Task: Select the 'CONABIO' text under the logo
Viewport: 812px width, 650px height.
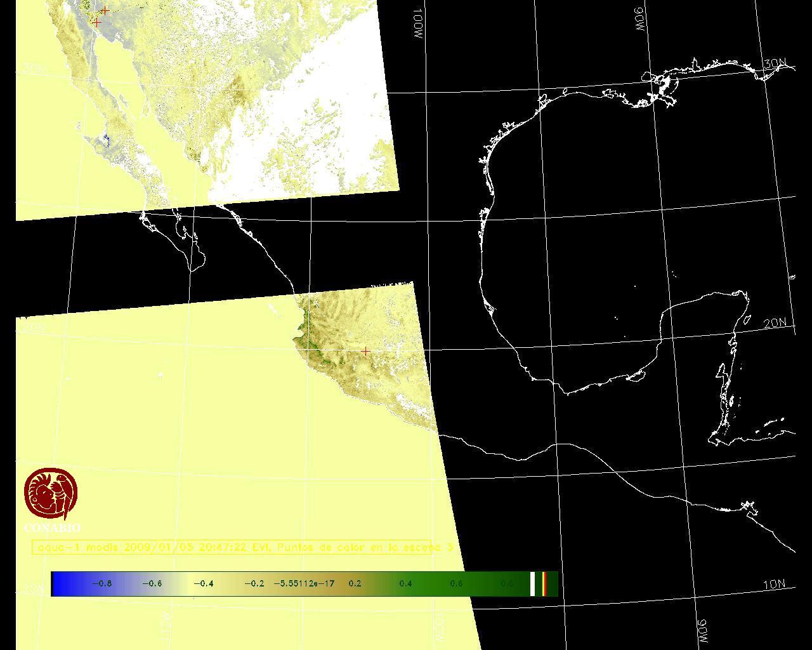Action: 52,527
